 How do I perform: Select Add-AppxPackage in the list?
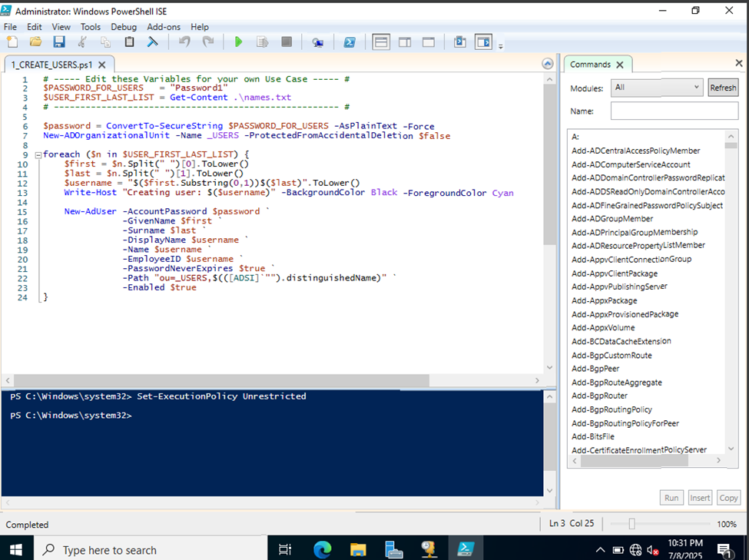605,300
